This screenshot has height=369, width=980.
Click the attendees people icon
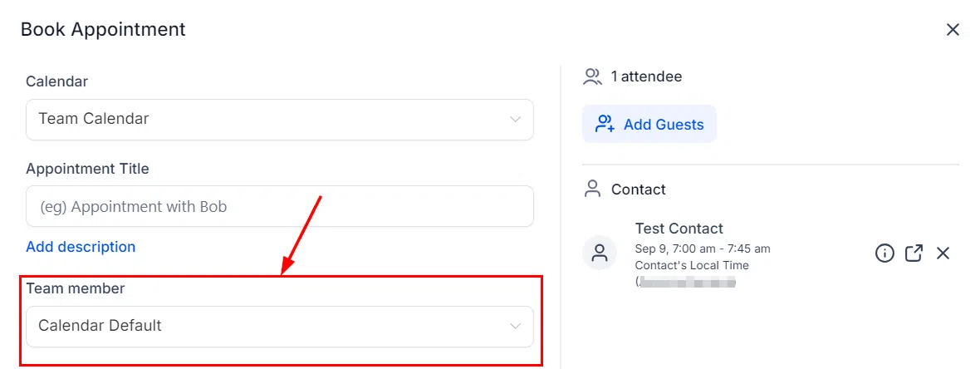(592, 77)
